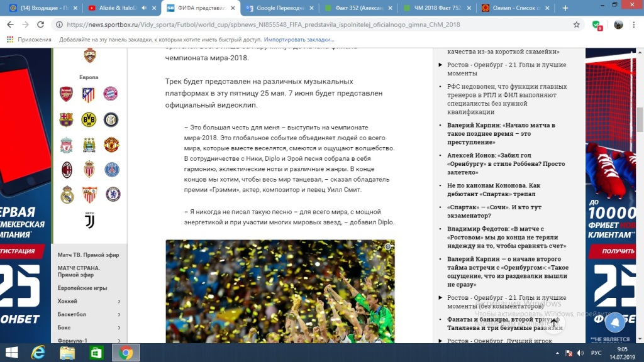Read news about РФС недоволен тренерами
This screenshot has width=644, height=362.
pos(507,99)
